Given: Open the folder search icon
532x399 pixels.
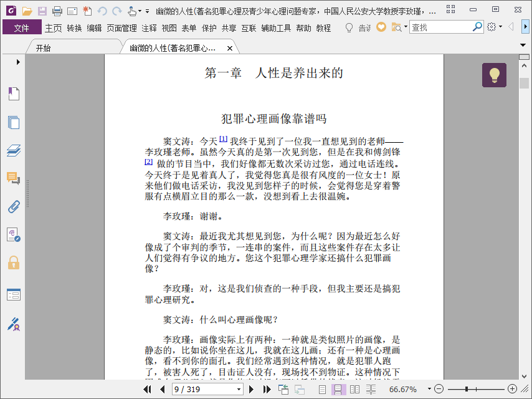Looking at the screenshot, I should coord(396,27).
